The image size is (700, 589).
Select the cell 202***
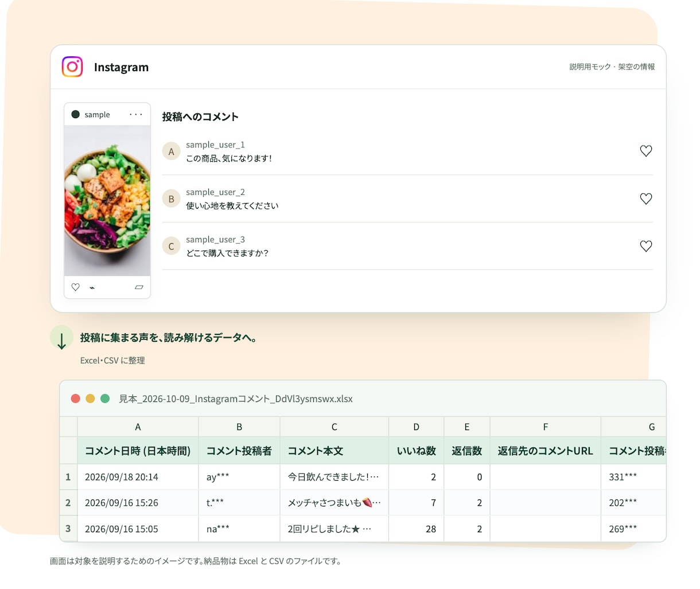pyautogui.click(x=633, y=502)
